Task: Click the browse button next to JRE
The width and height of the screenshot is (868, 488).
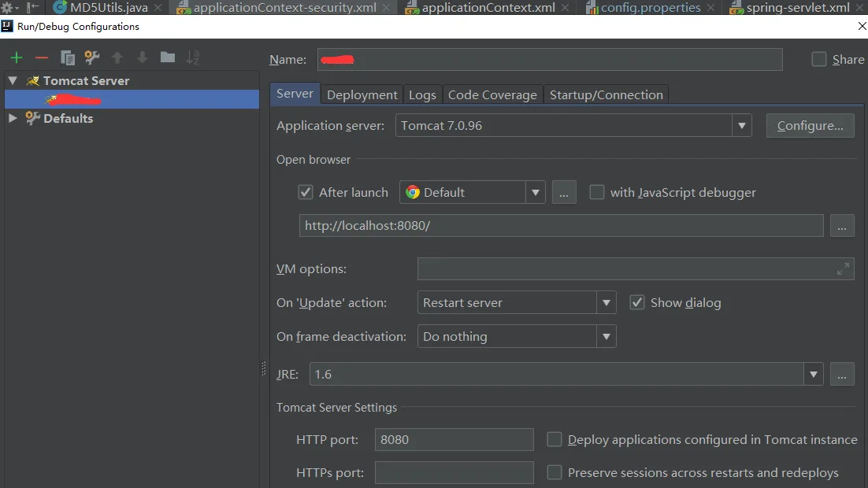Action: pyautogui.click(x=842, y=375)
